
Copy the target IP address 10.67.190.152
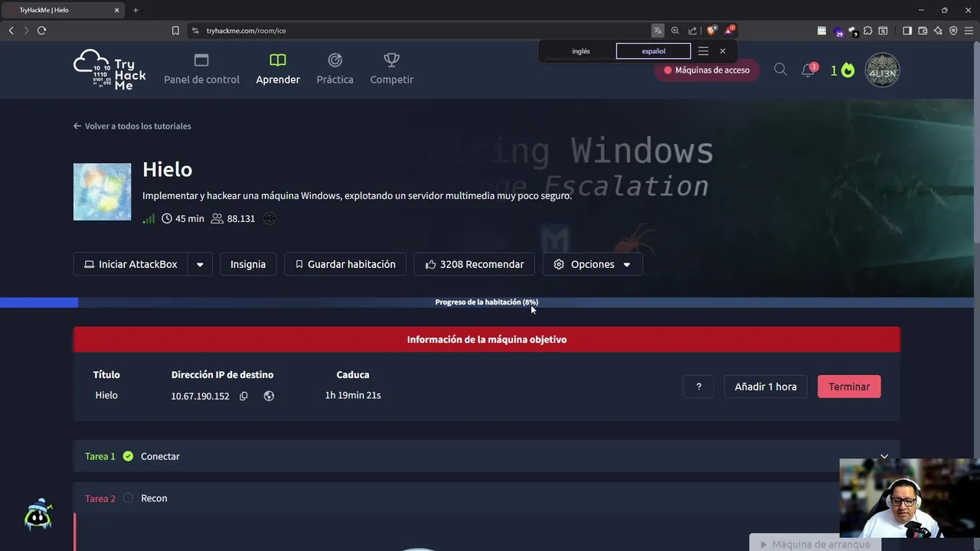coord(243,396)
